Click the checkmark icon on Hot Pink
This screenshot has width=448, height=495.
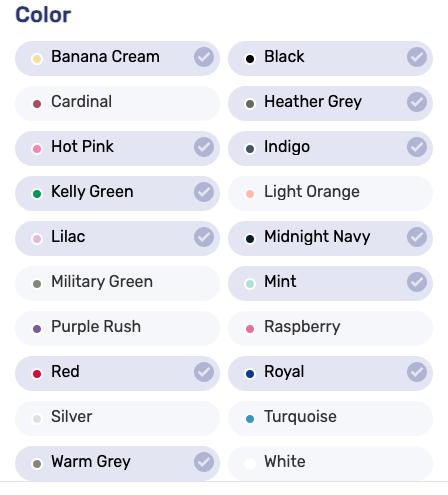(x=204, y=147)
